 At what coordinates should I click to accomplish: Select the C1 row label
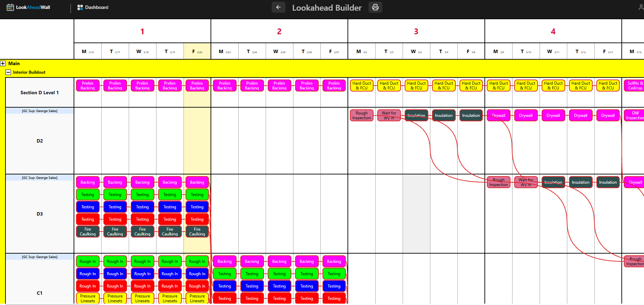[x=40, y=293]
